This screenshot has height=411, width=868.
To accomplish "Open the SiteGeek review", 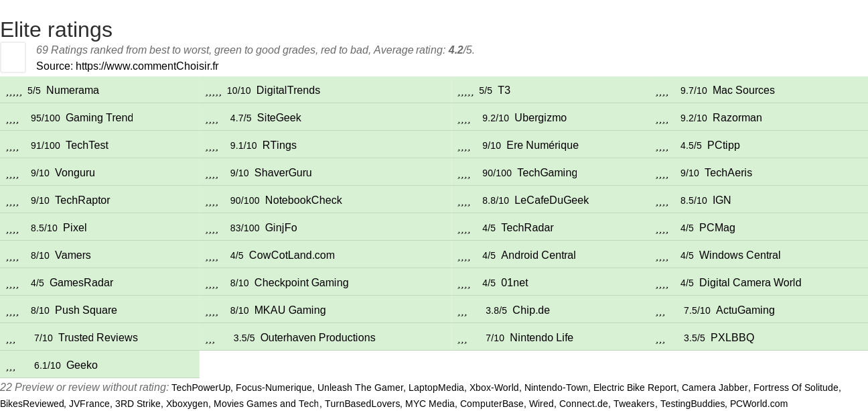I will tap(279, 117).
